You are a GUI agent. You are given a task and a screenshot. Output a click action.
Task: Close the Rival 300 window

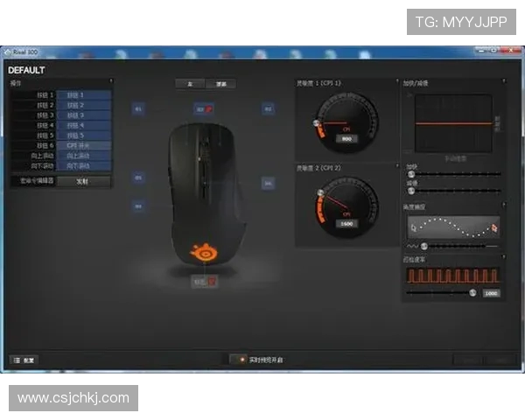[511, 51]
